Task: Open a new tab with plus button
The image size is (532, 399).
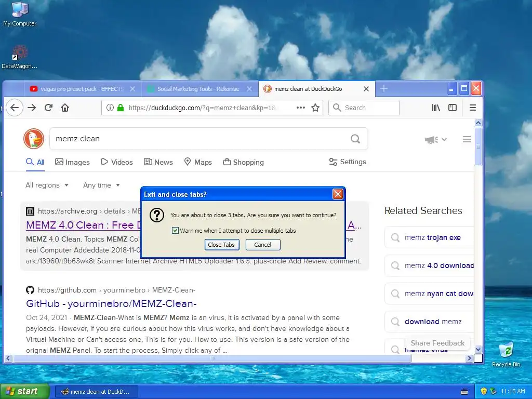Action: click(x=384, y=88)
